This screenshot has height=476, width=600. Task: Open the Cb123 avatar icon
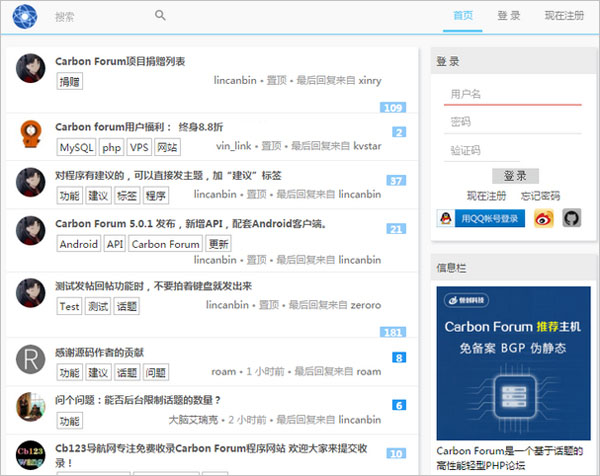(31, 455)
